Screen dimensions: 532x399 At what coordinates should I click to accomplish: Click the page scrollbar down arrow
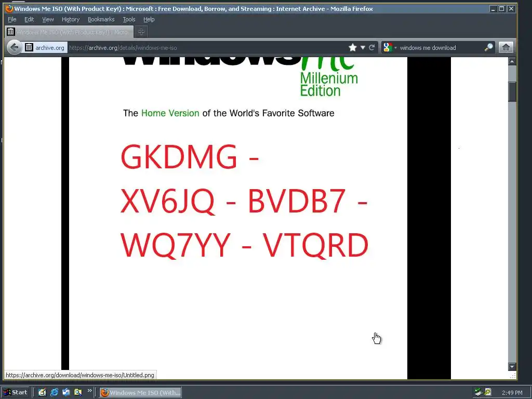pos(512,366)
